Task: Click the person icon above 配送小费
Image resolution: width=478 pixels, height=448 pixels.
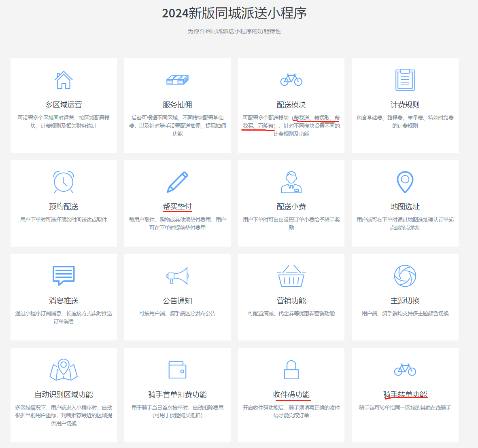Action: click(291, 182)
